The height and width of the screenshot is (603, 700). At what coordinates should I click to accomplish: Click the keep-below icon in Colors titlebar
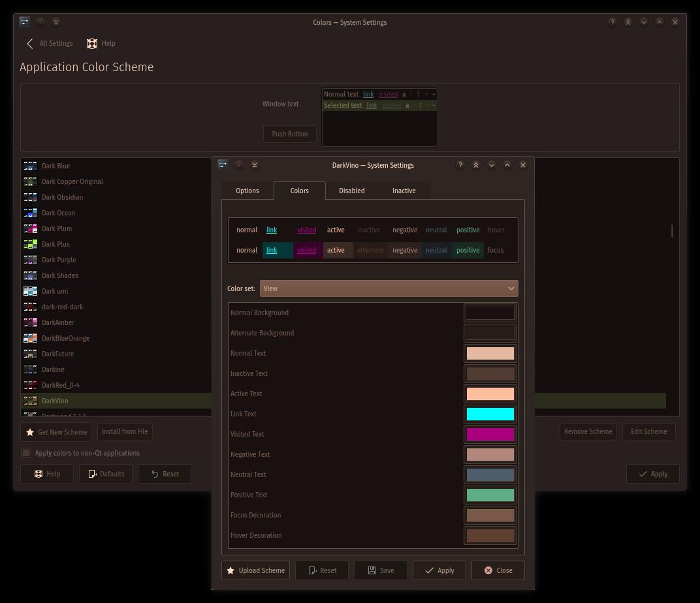pyautogui.click(x=644, y=22)
